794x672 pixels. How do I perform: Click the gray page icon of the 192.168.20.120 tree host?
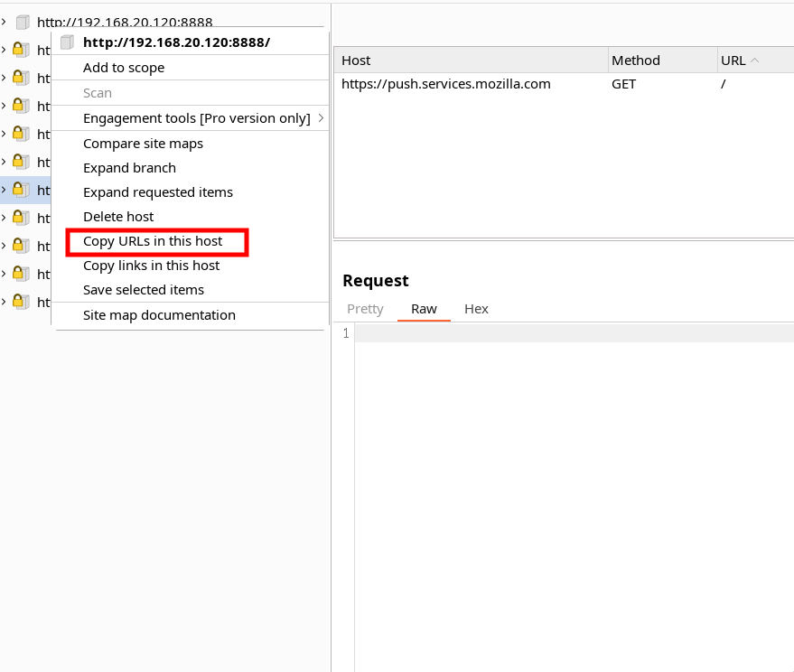coord(23,22)
